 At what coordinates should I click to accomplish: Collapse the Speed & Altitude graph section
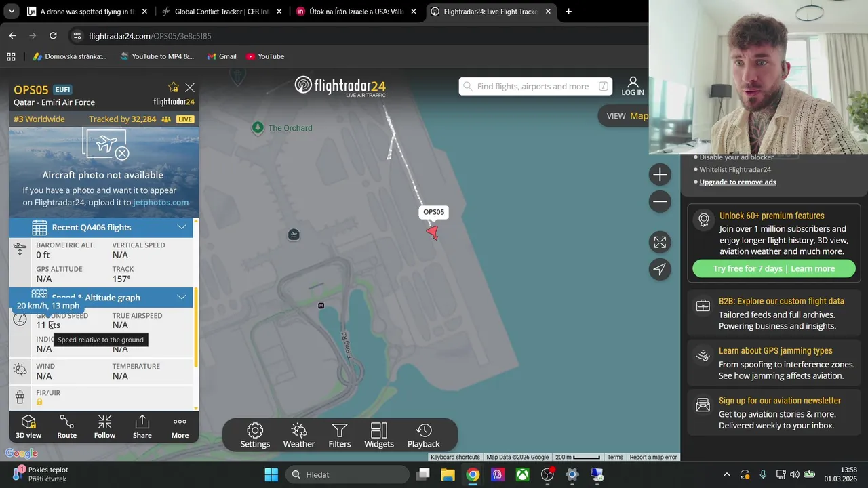click(x=102, y=297)
